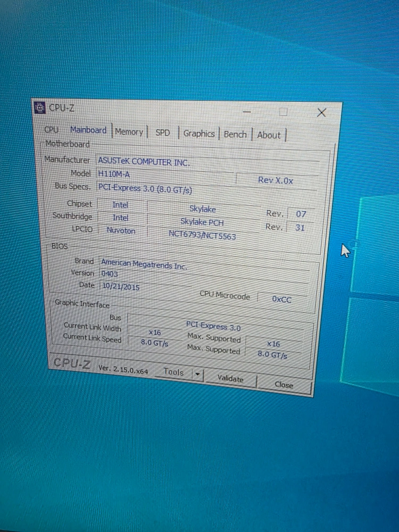Click the CPU Microcode value 0xCC
399x532 pixels.
282,299
